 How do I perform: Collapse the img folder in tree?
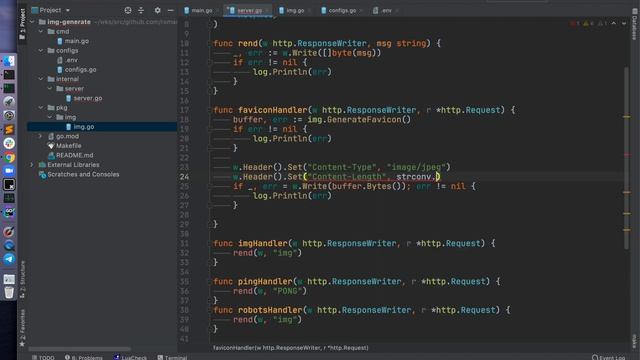point(50,117)
